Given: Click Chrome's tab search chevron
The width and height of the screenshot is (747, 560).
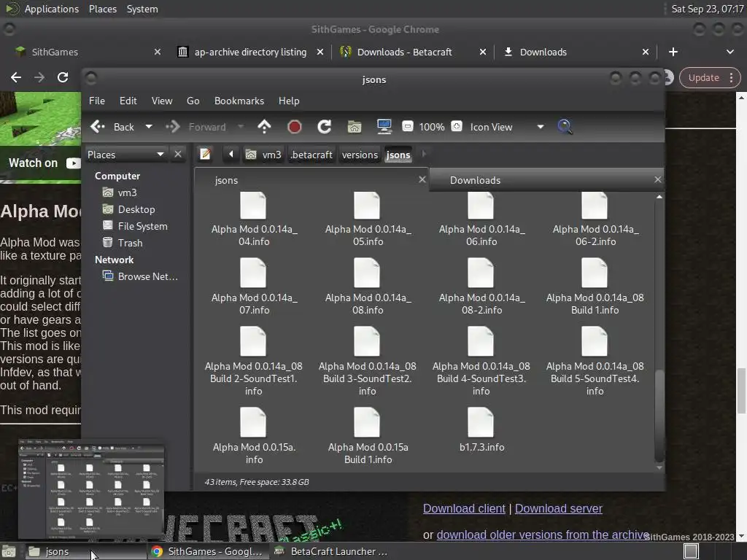Looking at the screenshot, I should pyautogui.click(x=729, y=52).
